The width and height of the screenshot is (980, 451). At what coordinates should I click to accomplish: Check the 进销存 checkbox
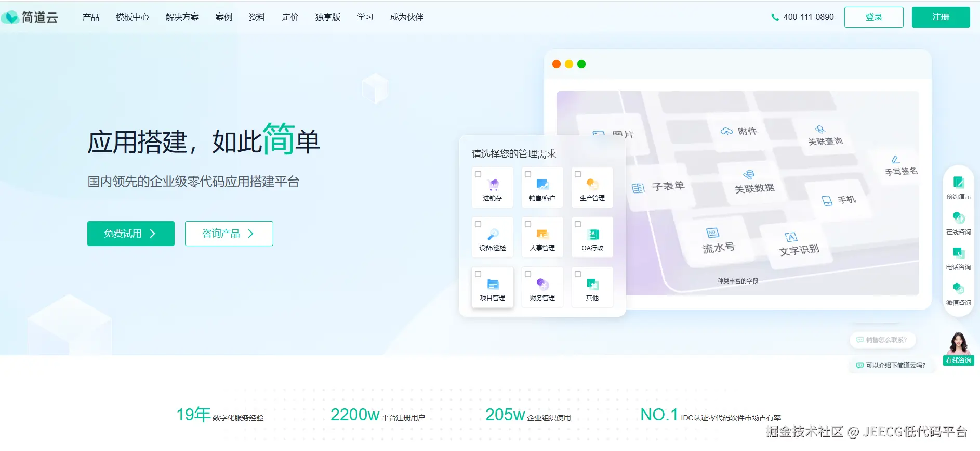(x=478, y=174)
